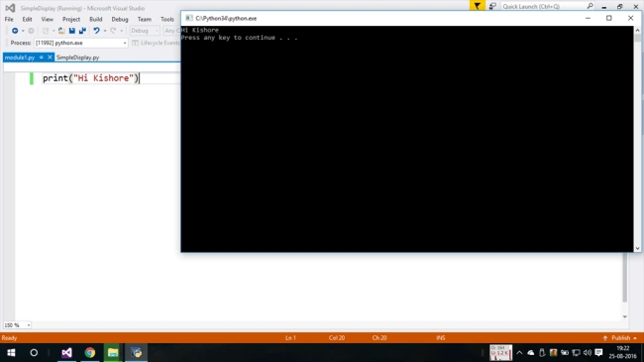Click the Ch 20 status bar indicator
644x362 pixels.
point(379,338)
